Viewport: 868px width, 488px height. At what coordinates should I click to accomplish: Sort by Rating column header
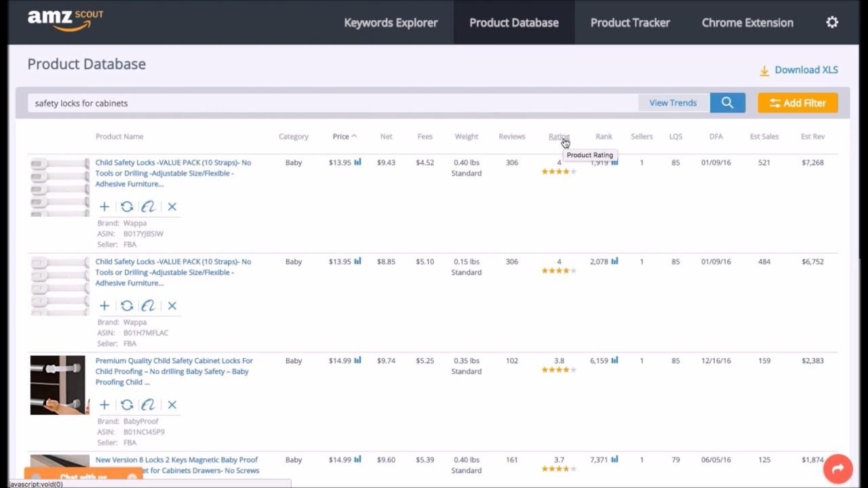(x=559, y=136)
